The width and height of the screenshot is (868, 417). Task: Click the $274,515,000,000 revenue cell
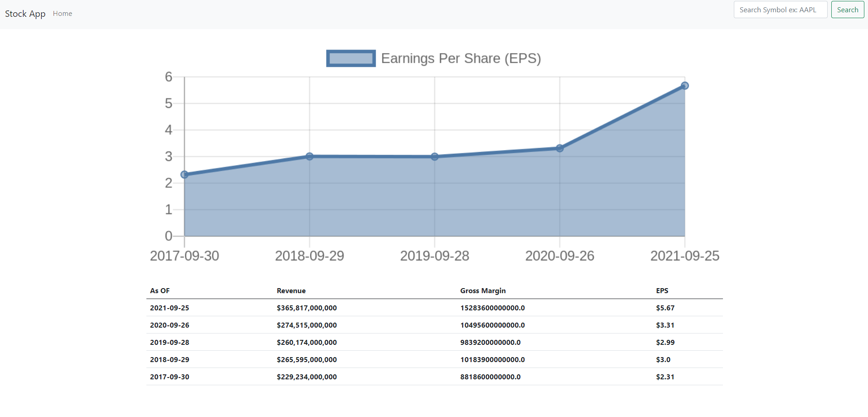click(x=306, y=325)
